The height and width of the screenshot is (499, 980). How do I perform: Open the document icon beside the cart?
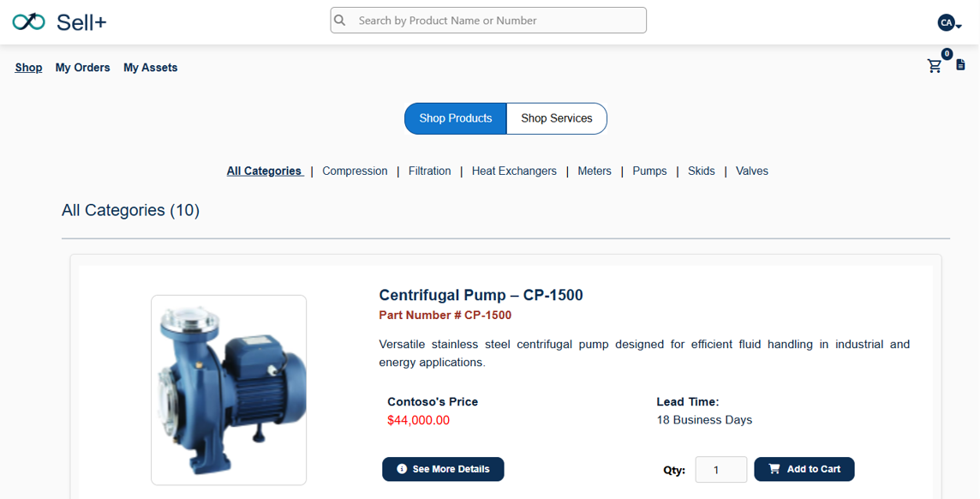pos(961,65)
